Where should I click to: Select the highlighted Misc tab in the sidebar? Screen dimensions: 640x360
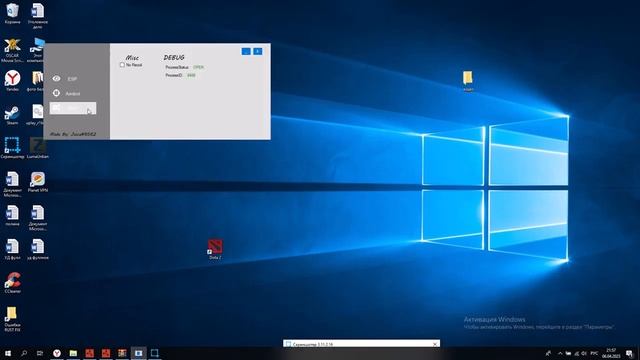click(x=73, y=108)
